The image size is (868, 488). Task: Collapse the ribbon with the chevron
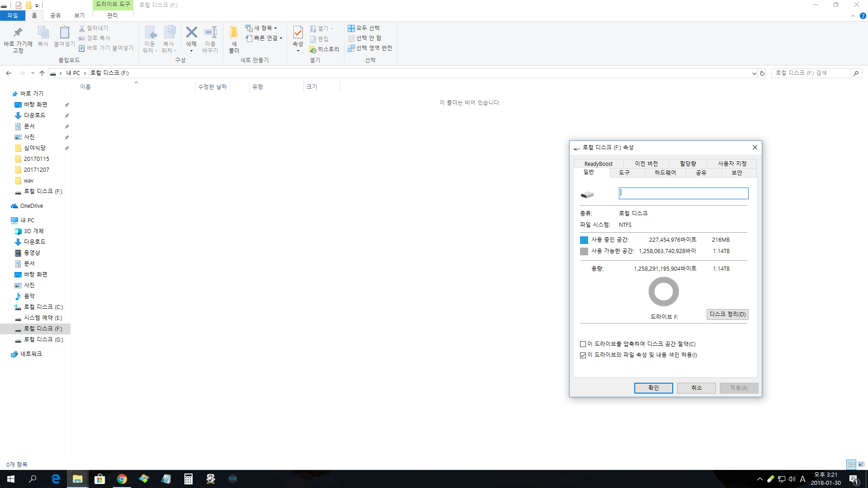[853, 16]
